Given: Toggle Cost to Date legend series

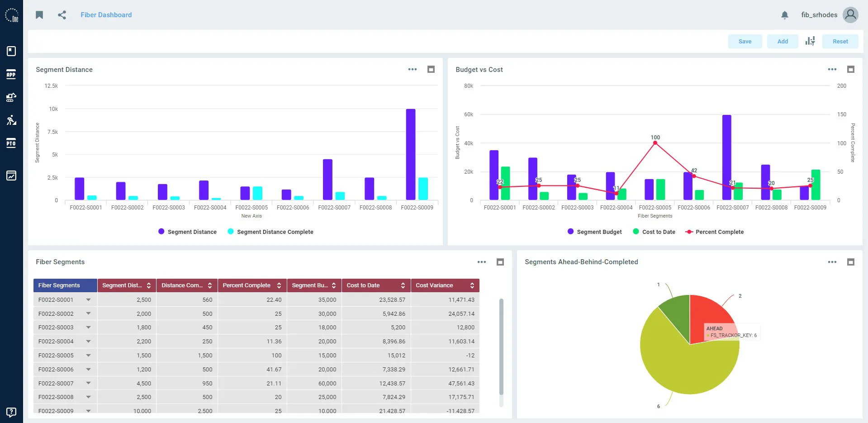Looking at the screenshot, I should pos(654,232).
